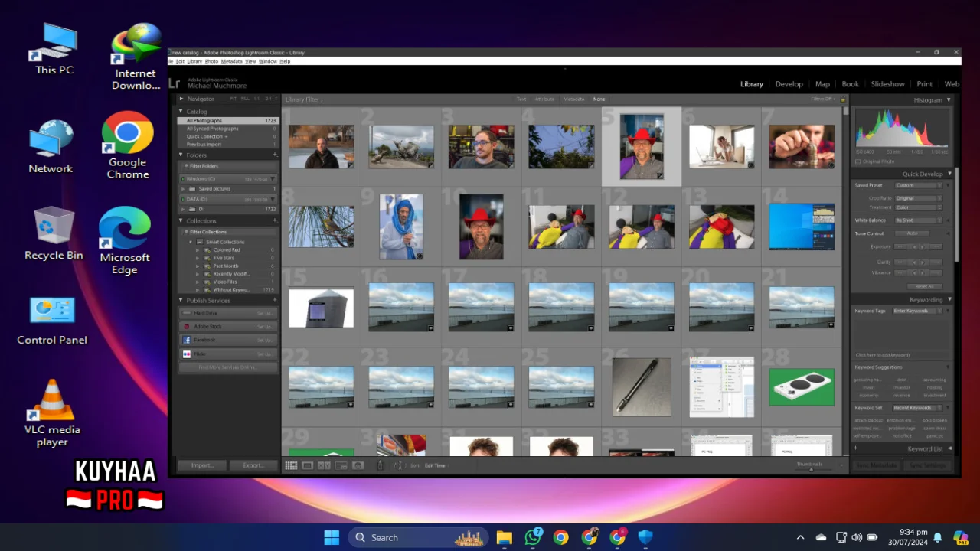This screenshot has height=551, width=980.
Task: Open Google Chrome from the desktop
Action: point(127,145)
